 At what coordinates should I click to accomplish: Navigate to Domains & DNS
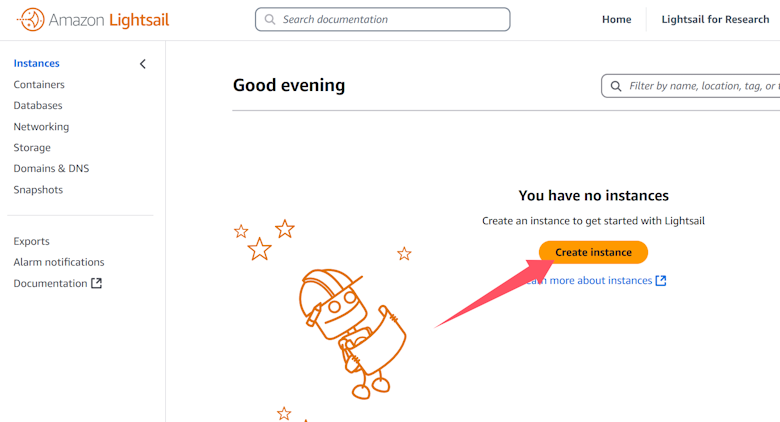(51, 169)
